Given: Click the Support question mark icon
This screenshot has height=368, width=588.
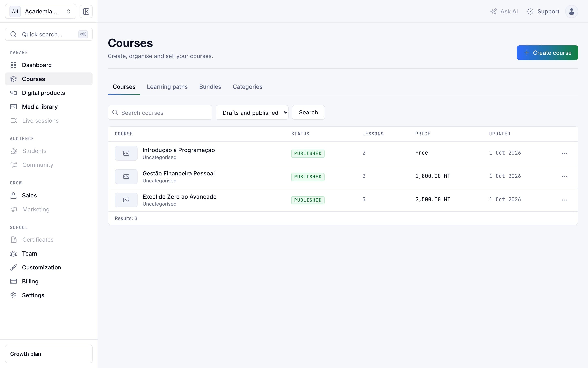Looking at the screenshot, I should [x=530, y=11].
